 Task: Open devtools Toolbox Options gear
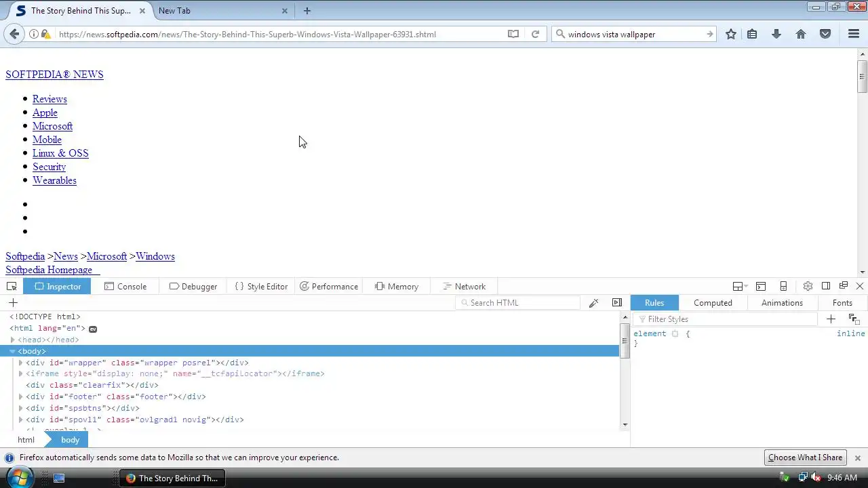click(808, 286)
